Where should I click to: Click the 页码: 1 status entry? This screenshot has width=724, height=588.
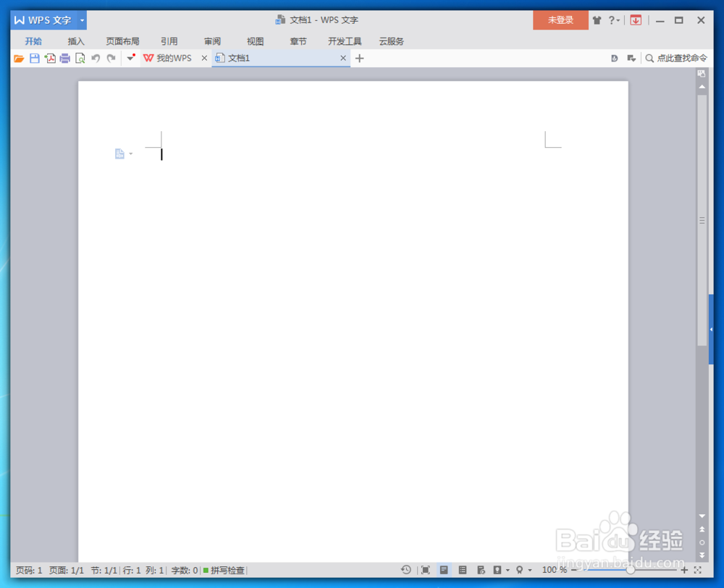[29, 571]
